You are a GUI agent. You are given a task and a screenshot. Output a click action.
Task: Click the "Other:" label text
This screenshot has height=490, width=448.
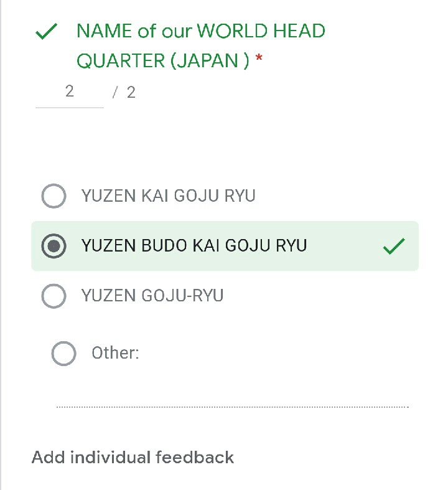(115, 354)
